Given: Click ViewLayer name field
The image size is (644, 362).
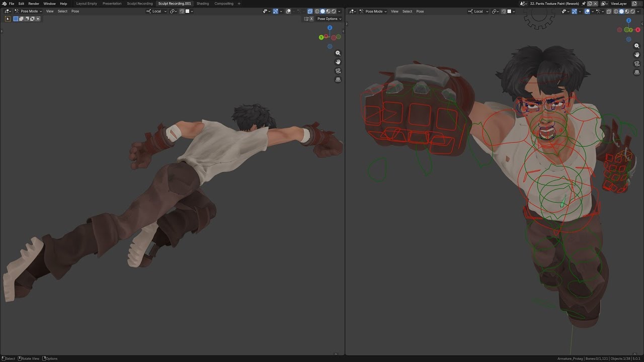Looking at the screenshot, I should tap(619, 4).
